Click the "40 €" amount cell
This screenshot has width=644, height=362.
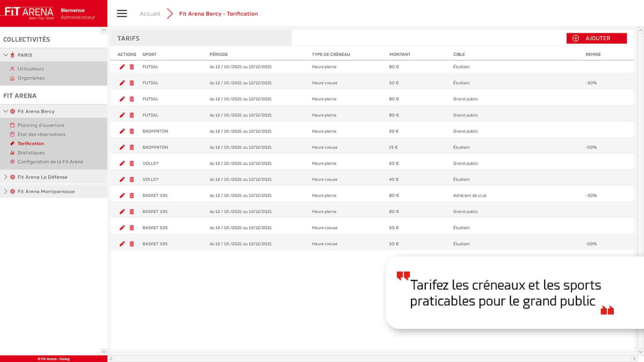click(x=394, y=179)
